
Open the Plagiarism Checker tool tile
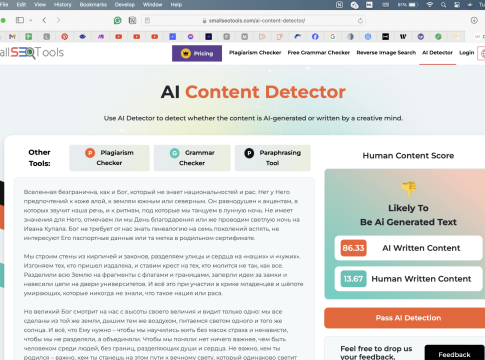pyautogui.click(x=109, y=158)
